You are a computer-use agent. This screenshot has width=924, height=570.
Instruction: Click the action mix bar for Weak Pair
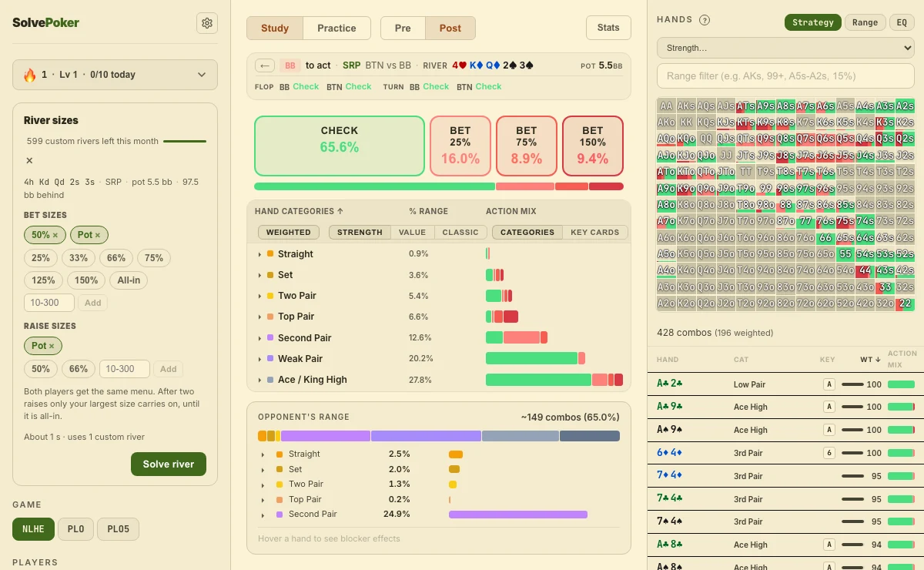536,358
